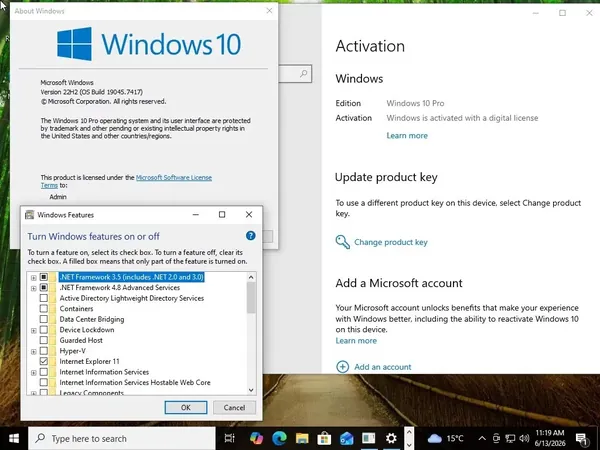
Task: Expand the Hyper-V node
Action: 34,351
